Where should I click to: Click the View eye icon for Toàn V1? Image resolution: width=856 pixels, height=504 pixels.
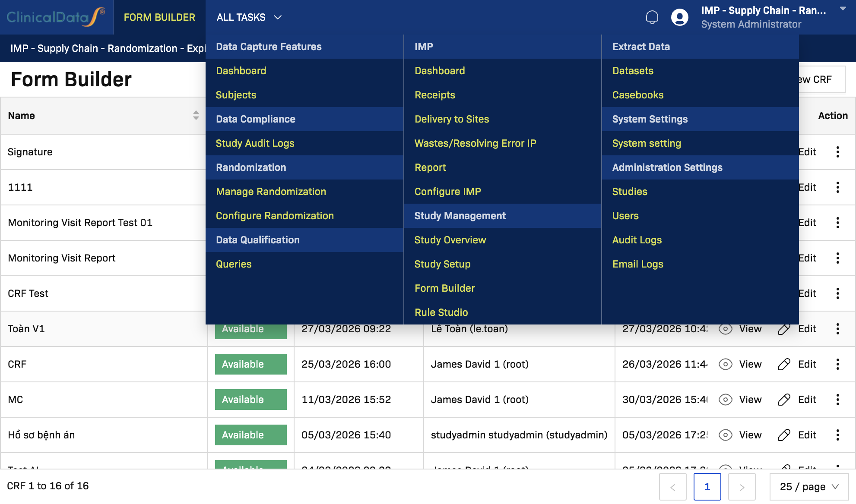coord(725,329)
